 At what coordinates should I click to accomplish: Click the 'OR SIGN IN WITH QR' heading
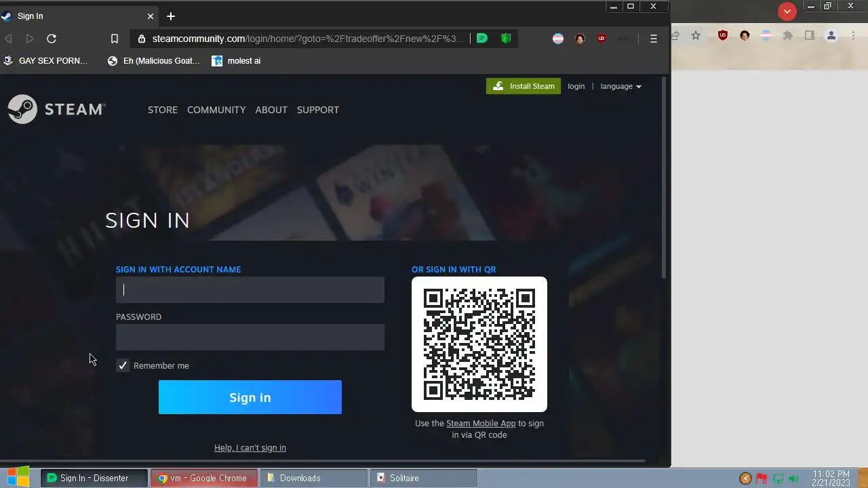coord(454,270)
